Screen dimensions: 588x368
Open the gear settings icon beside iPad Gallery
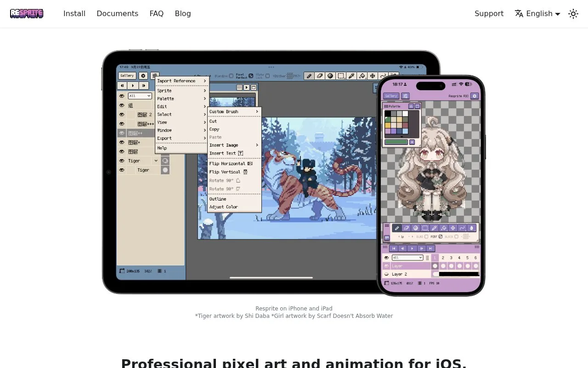tap(143, 76)
